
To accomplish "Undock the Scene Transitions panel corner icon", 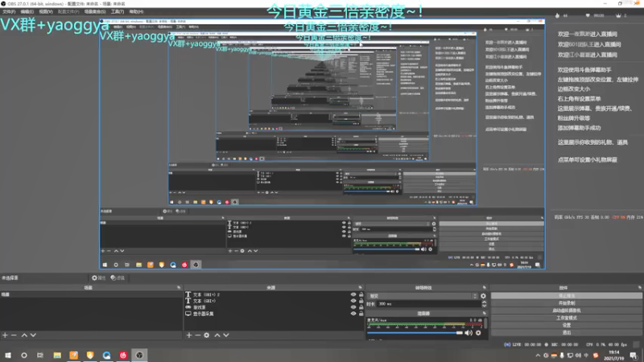I will [485, 288].
